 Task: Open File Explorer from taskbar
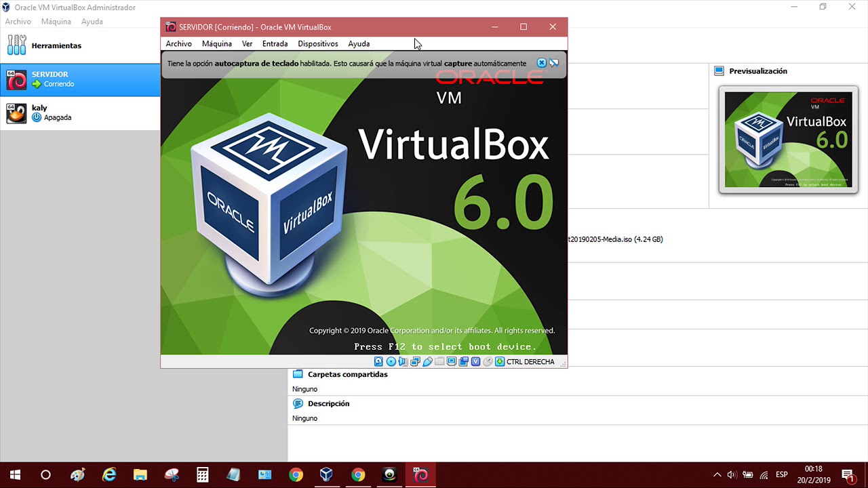pyautogui.click(x=140, y=475)
